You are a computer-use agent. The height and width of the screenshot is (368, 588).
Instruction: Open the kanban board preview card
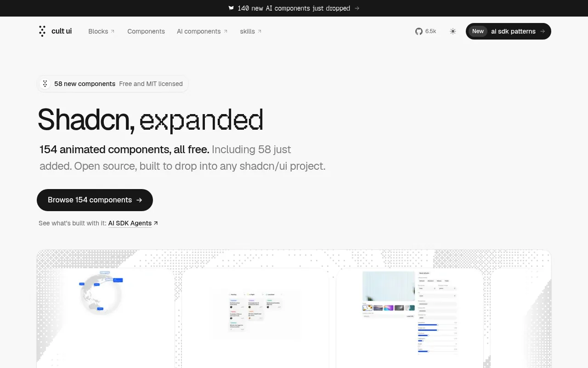click(x=255, y=318)
